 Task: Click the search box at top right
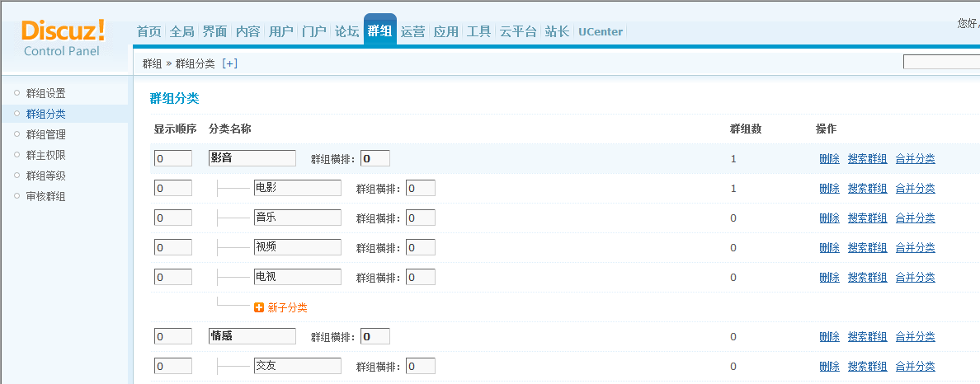click(940, 62)
